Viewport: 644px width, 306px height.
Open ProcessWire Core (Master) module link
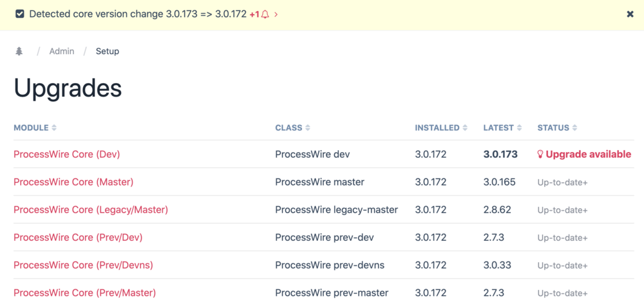[73, 182]
